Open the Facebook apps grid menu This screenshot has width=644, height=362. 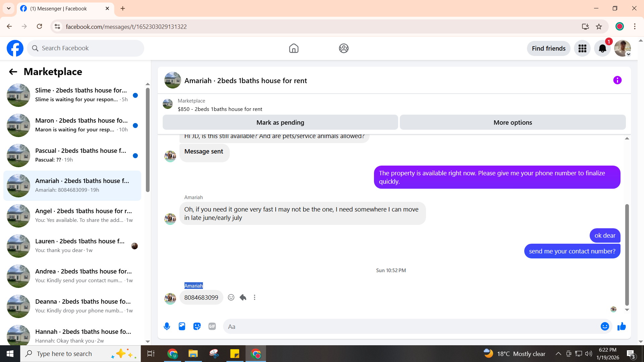pyautogui.click(x=582, y=49)
